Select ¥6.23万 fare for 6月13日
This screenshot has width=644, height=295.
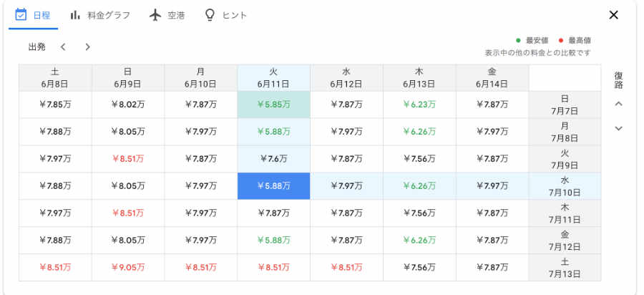pos(419,105)
